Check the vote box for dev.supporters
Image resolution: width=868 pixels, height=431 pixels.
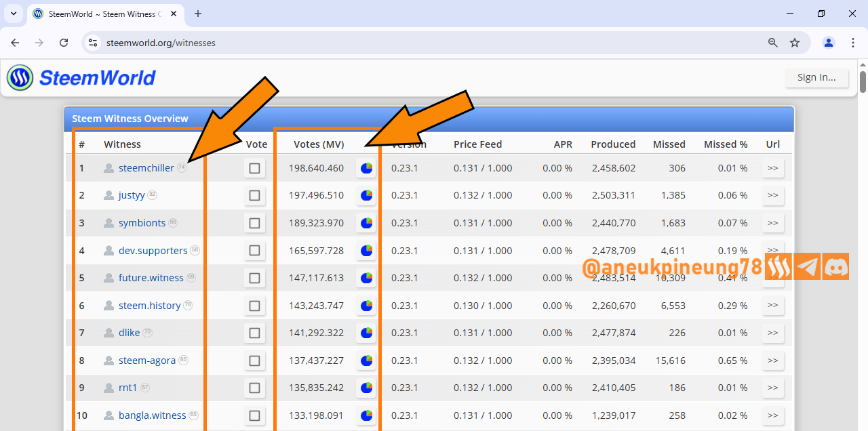254,251
